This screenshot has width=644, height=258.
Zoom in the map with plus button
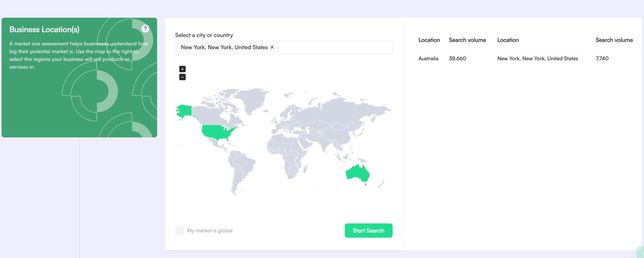(182, 69)
